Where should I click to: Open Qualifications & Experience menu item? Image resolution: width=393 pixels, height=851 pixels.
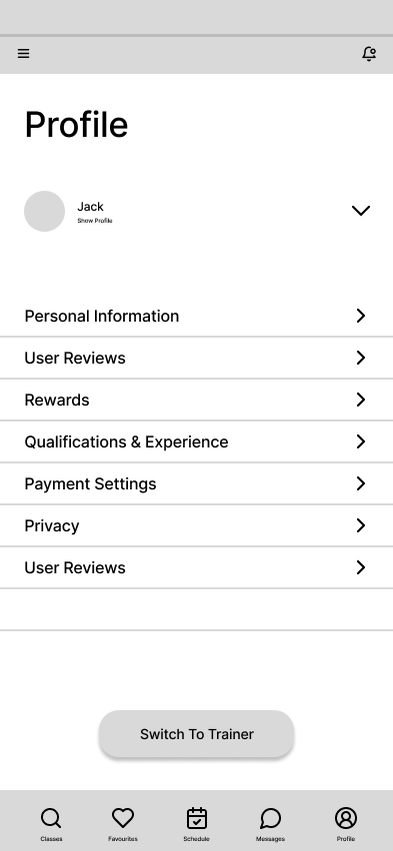(196, 442)
